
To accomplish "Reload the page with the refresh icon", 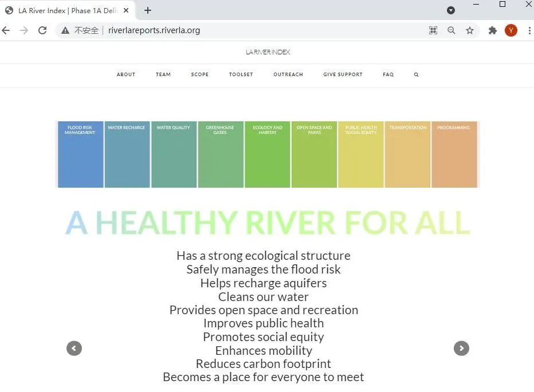I will point(42,30).
